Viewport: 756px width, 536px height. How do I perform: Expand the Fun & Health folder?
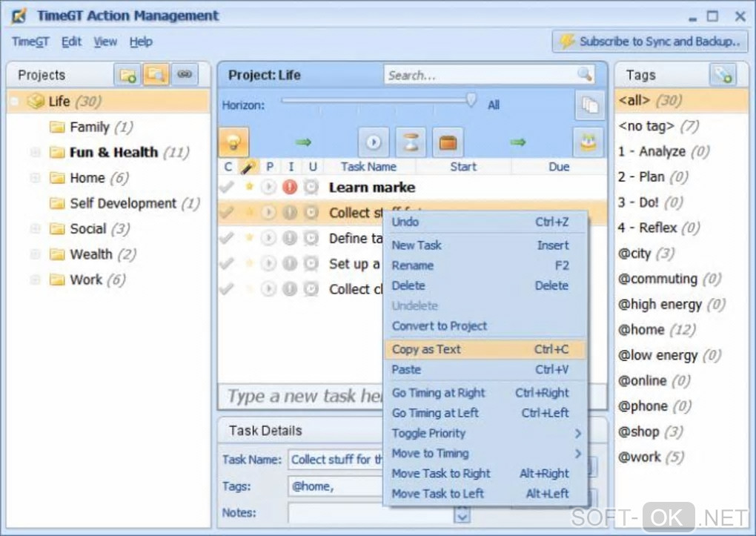point(35,153)
